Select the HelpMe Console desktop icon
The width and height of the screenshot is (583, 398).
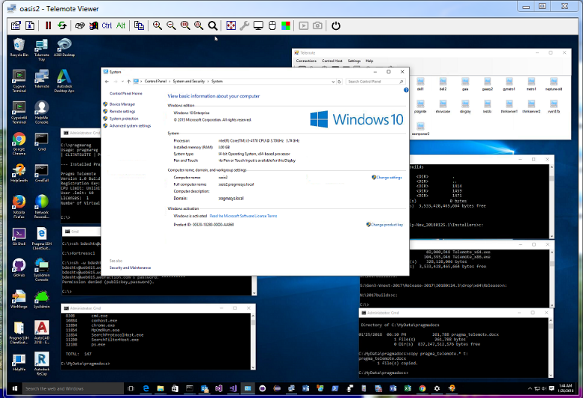click(42, 112)
